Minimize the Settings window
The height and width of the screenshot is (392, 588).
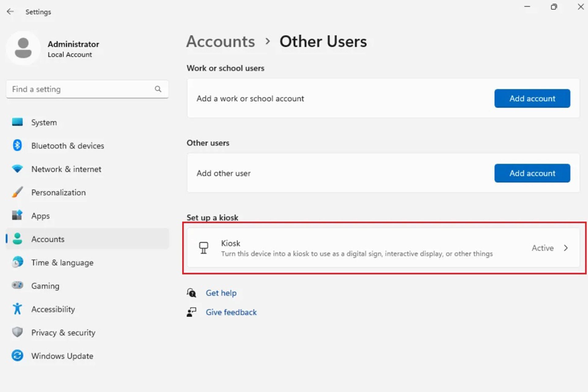(527, 6)
